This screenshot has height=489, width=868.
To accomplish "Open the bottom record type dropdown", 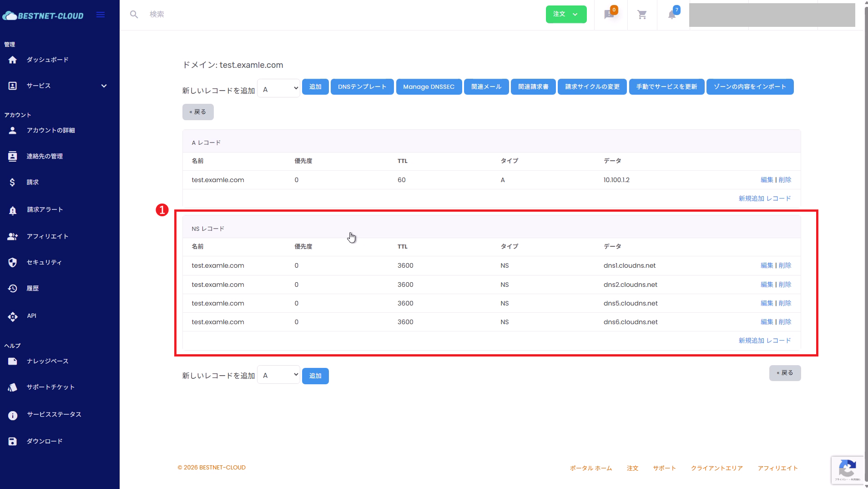I will pyautogui.click(x=278, y=375).
